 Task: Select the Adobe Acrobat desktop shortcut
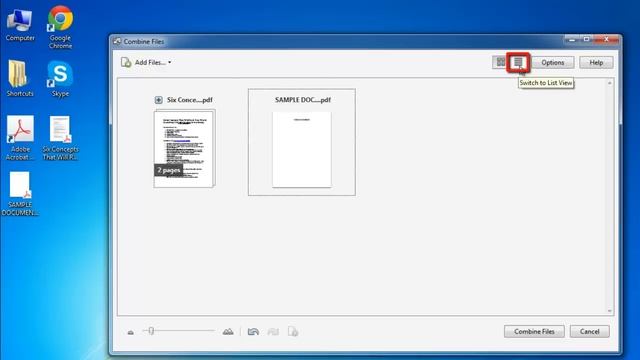(20, 138)
